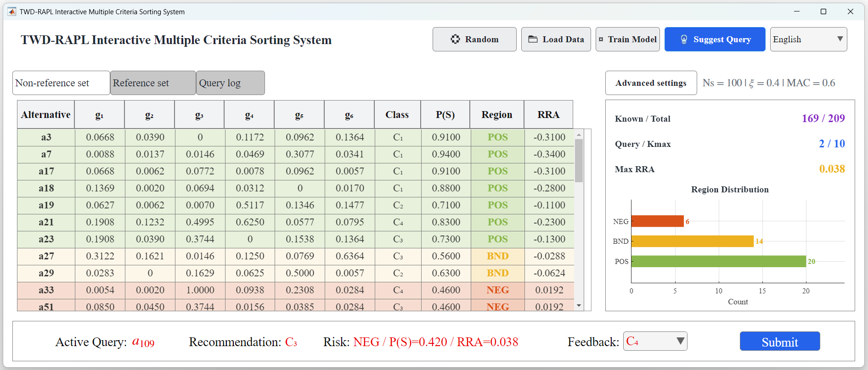Click the table's vertical scrollbar thumb
Image resolution: width=868 pixels, height=370 pixels.
[x=579, y=161]
